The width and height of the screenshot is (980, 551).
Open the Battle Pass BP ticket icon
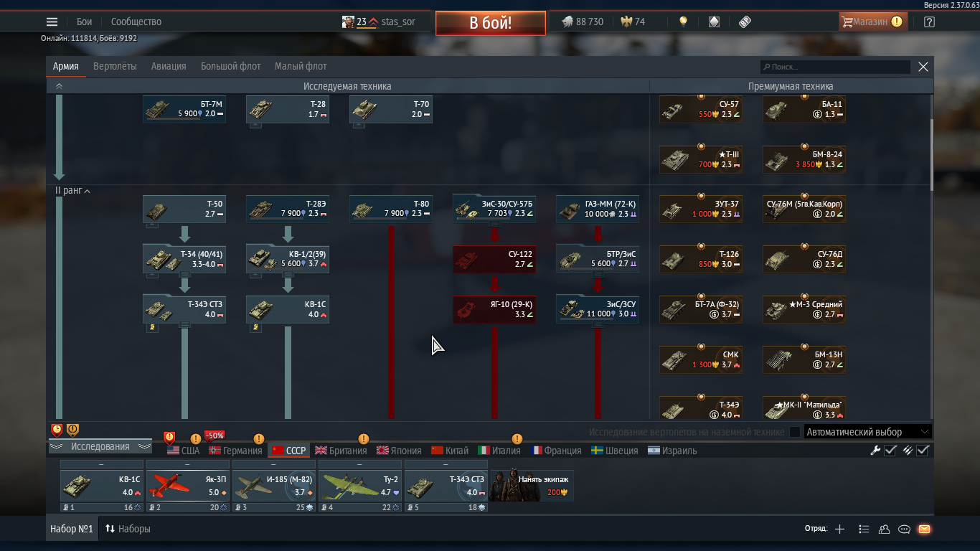click(745, 22)
